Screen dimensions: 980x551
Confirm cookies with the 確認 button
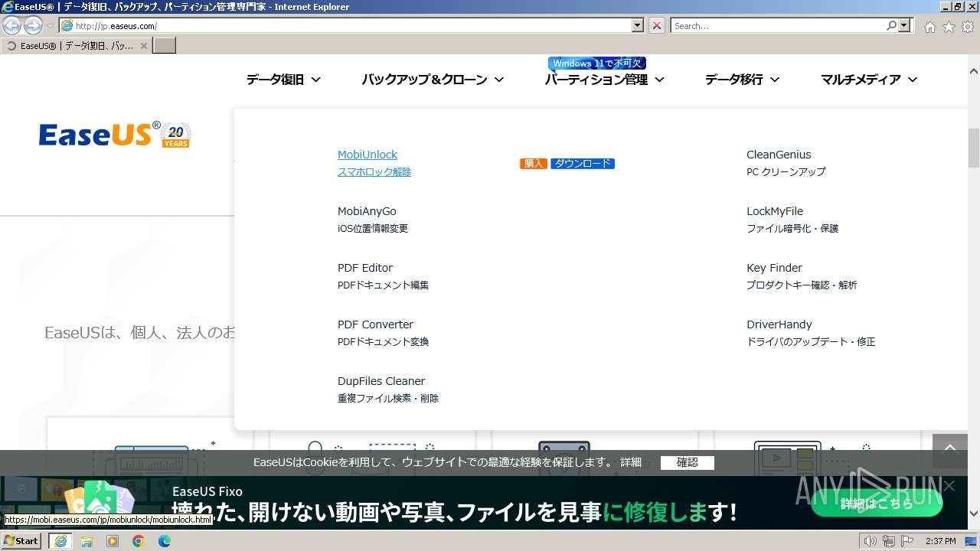687,462
